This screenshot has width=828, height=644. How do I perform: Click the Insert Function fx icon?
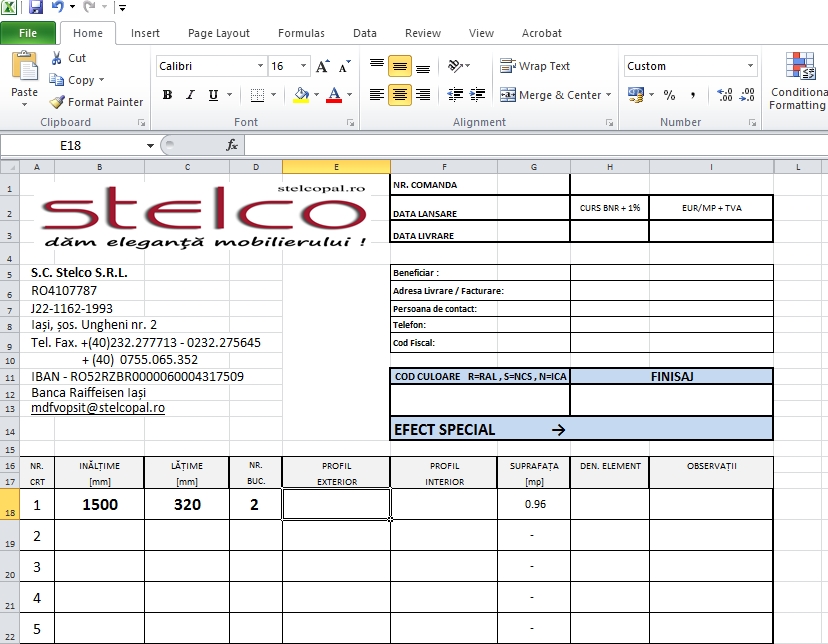tap(232, 145)
